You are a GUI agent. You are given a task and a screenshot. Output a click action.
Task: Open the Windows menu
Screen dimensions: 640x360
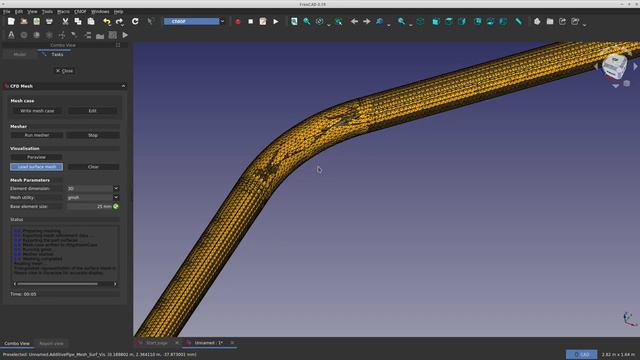click(x=100, y=11)
